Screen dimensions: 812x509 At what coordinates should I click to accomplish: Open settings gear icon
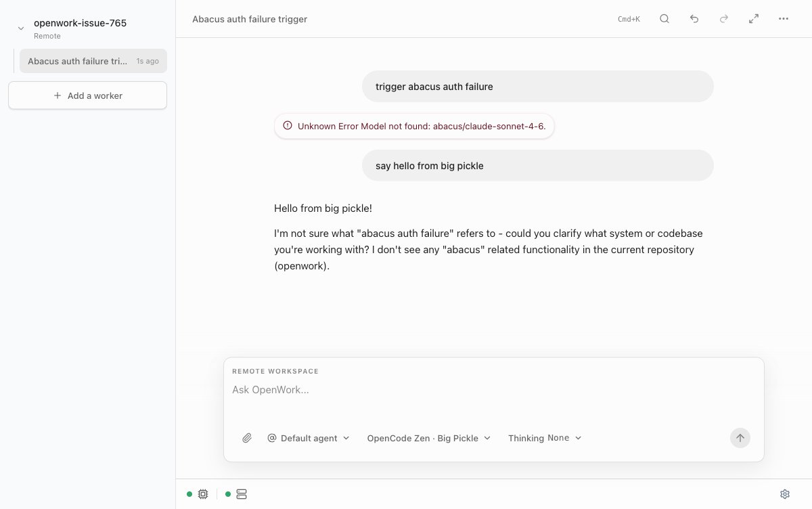[x=785, y=494]
